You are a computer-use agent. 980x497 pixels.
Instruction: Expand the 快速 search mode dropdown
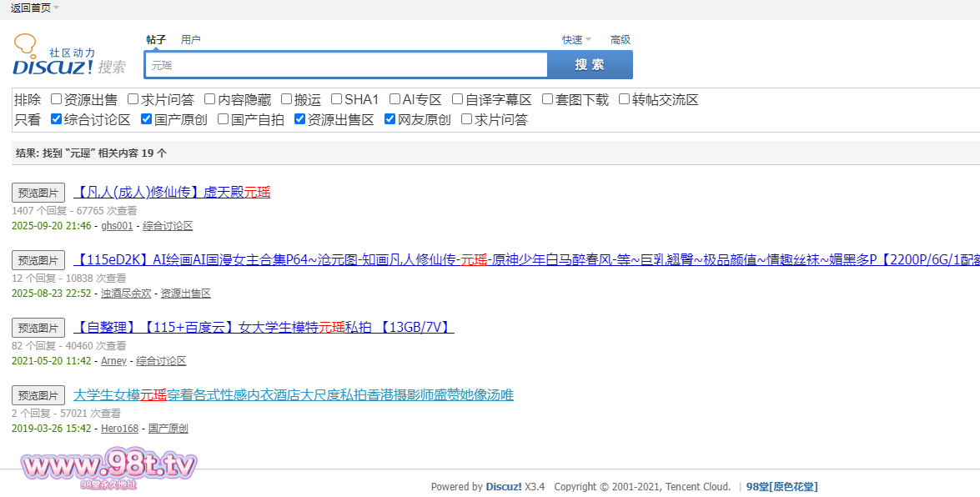coord(576,40)
